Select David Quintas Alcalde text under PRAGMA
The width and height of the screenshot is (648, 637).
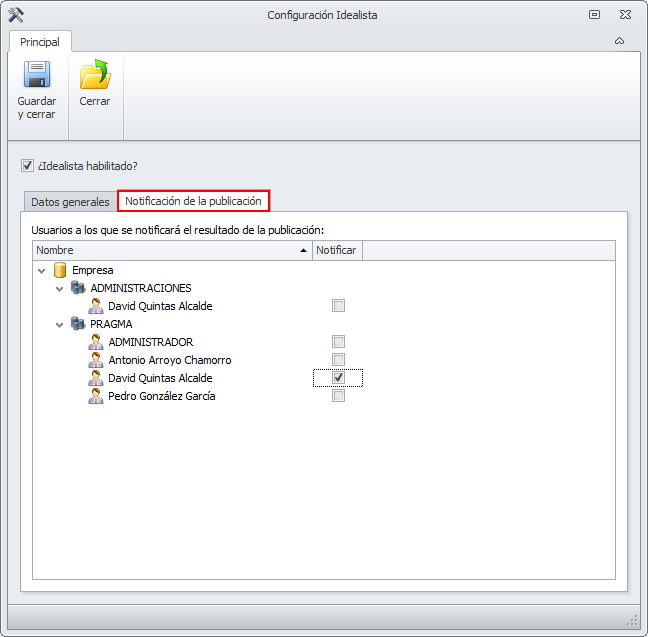coord(160,378)
